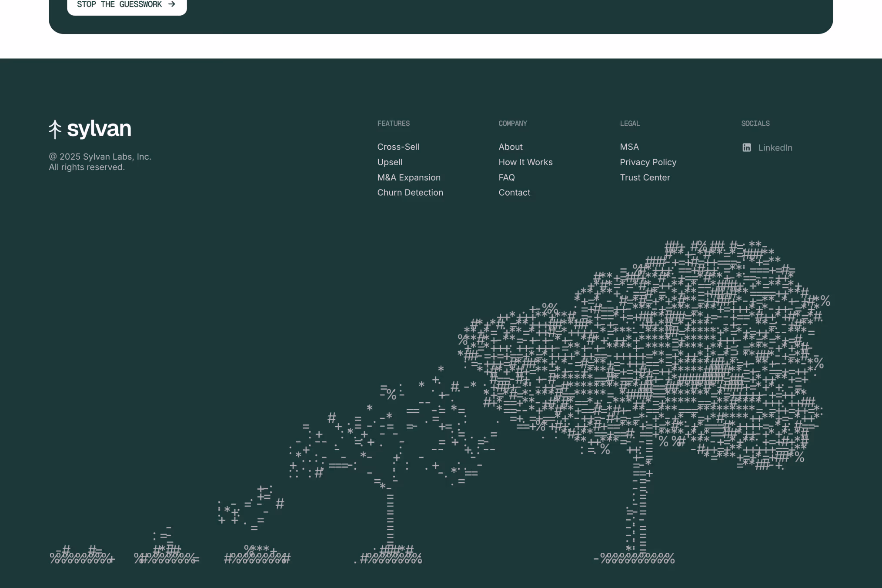Click the Features column heading
The height and width of the screenshot is (588, 882).
point(393,124)
